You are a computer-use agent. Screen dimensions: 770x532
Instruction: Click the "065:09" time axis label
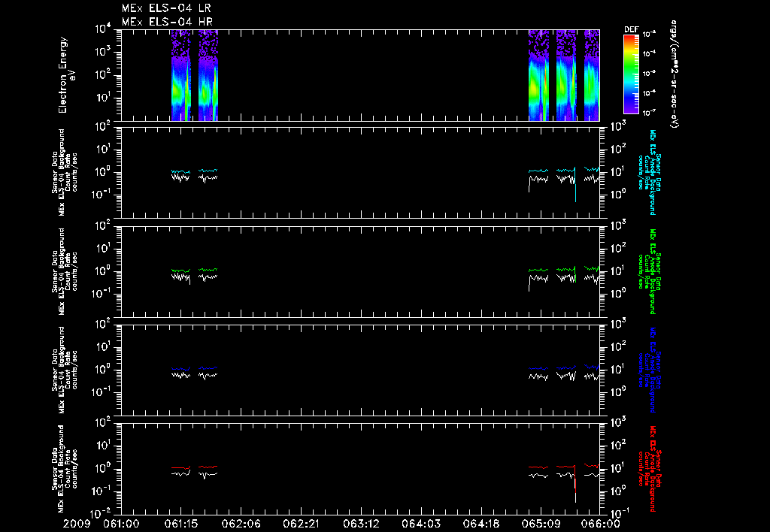tap(540, 524)
